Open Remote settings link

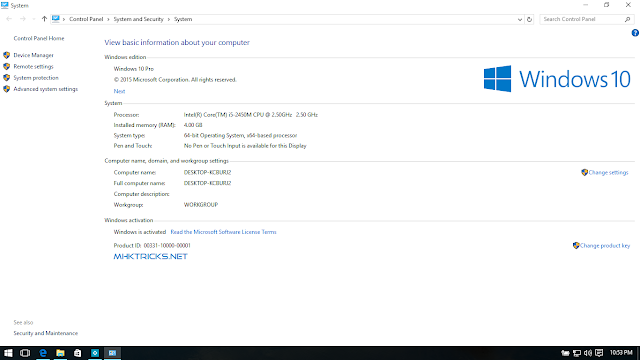click(x=33, y=67)
